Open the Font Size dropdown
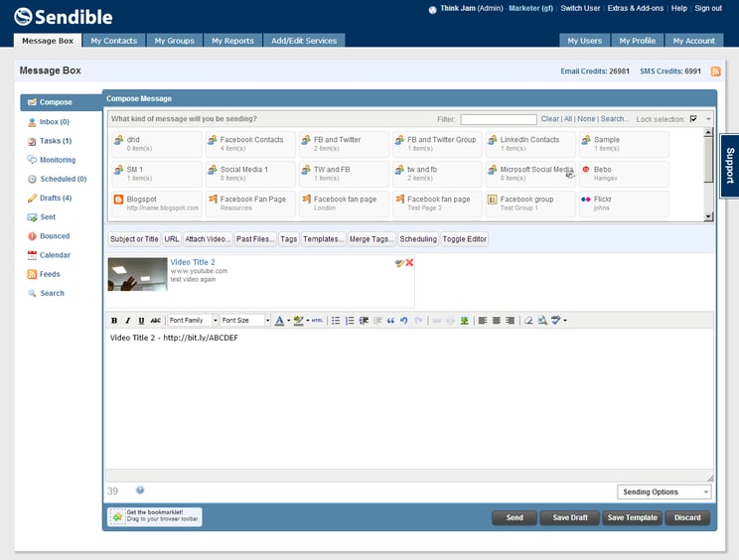The image size is (739, 560). coord(245,321)
